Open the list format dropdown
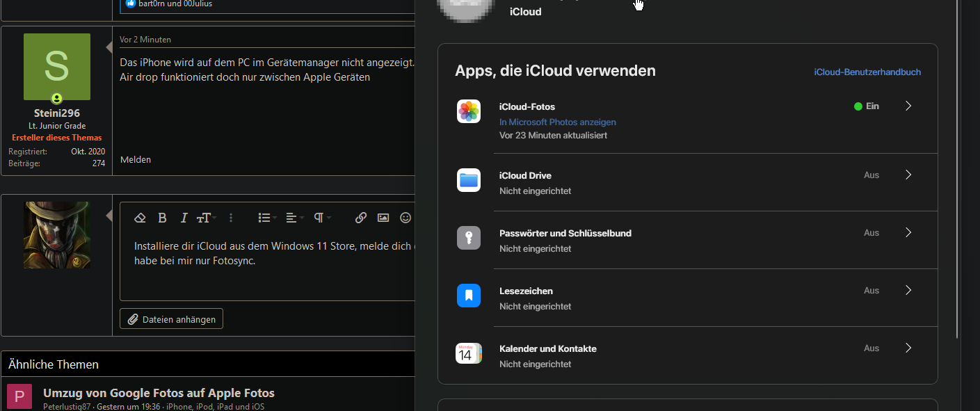The width and height of the screenshot is (980, 411). click(x=266, y=217)
